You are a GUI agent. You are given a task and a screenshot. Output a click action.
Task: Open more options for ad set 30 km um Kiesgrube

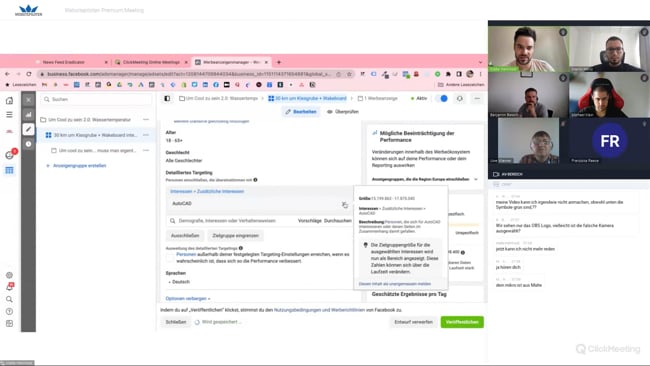146,135
